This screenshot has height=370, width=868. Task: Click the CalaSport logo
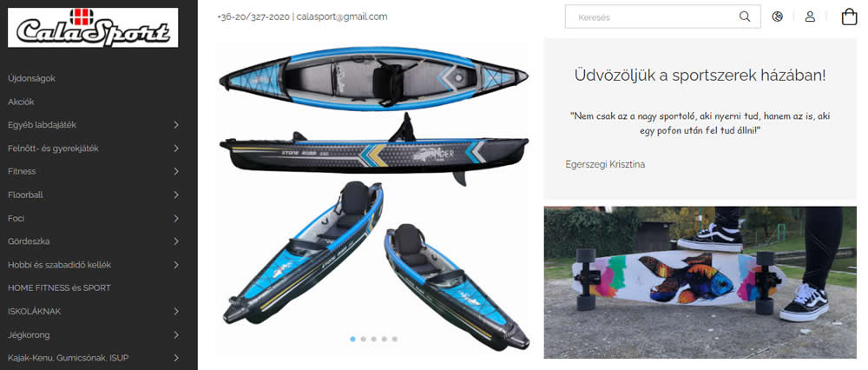pos(93,27)
